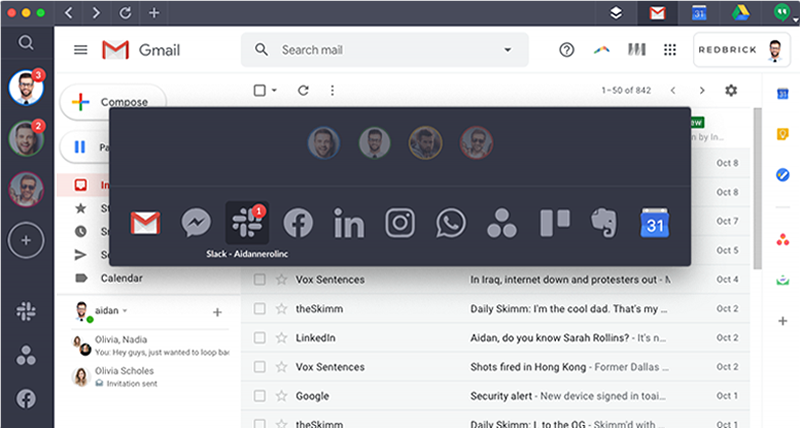
Task: Open Gmail settings gear
Action: [x=731, y=90]
